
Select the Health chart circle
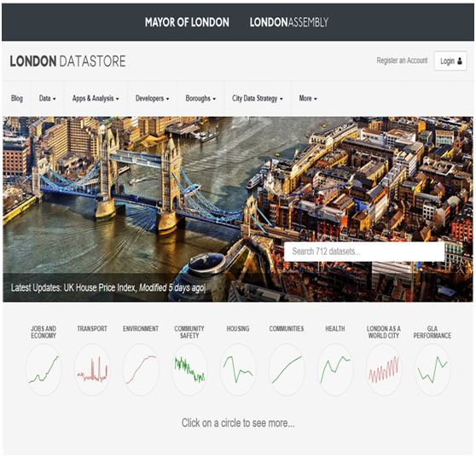tap(335, 369)
